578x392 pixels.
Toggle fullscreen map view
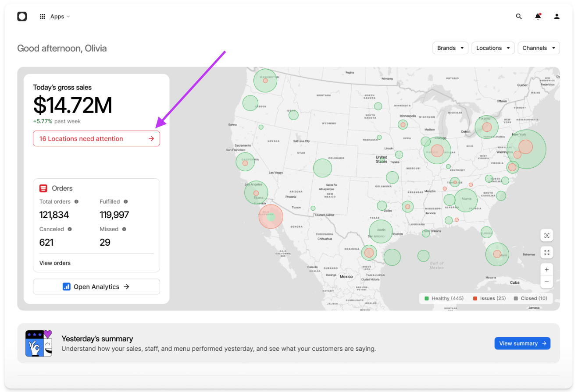coord(546,252)
